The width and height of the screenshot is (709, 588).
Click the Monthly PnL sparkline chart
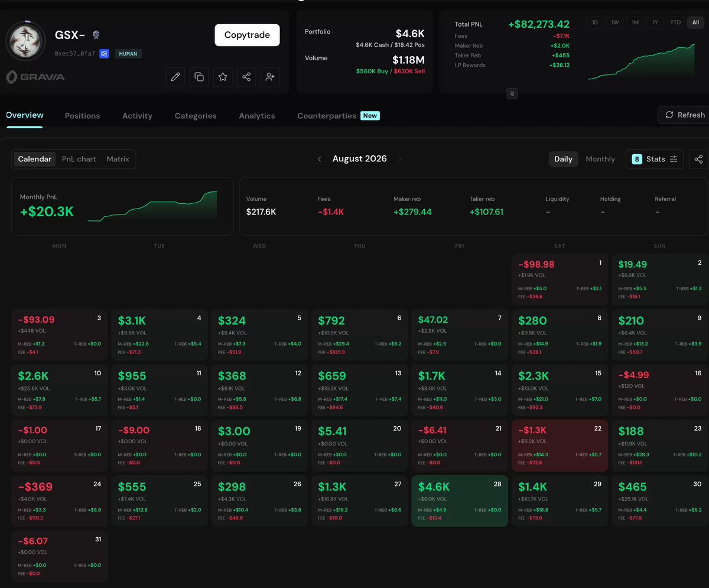coord(152,206)
